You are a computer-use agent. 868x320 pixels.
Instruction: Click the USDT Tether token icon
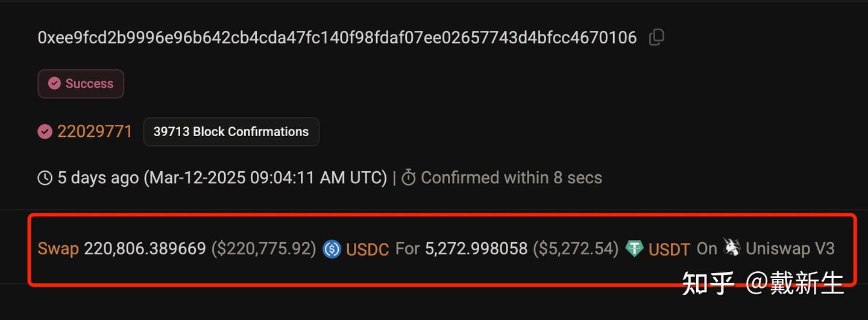click(x=634, y=249)
